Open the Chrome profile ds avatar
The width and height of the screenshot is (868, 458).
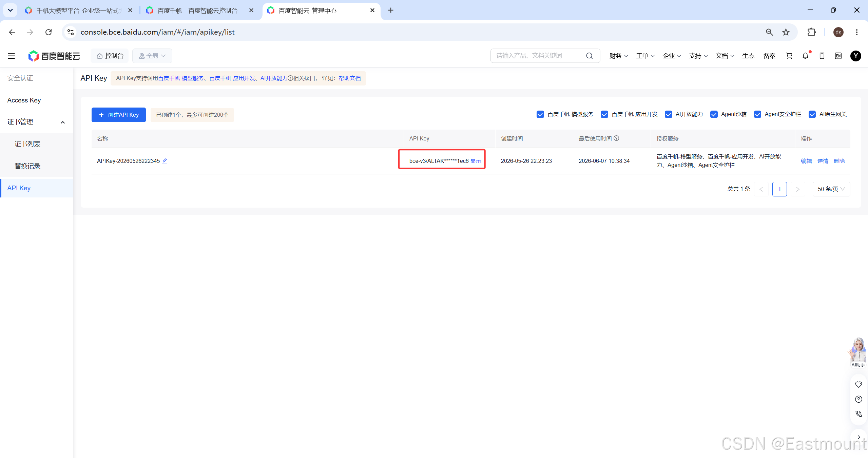pos(838,32)
